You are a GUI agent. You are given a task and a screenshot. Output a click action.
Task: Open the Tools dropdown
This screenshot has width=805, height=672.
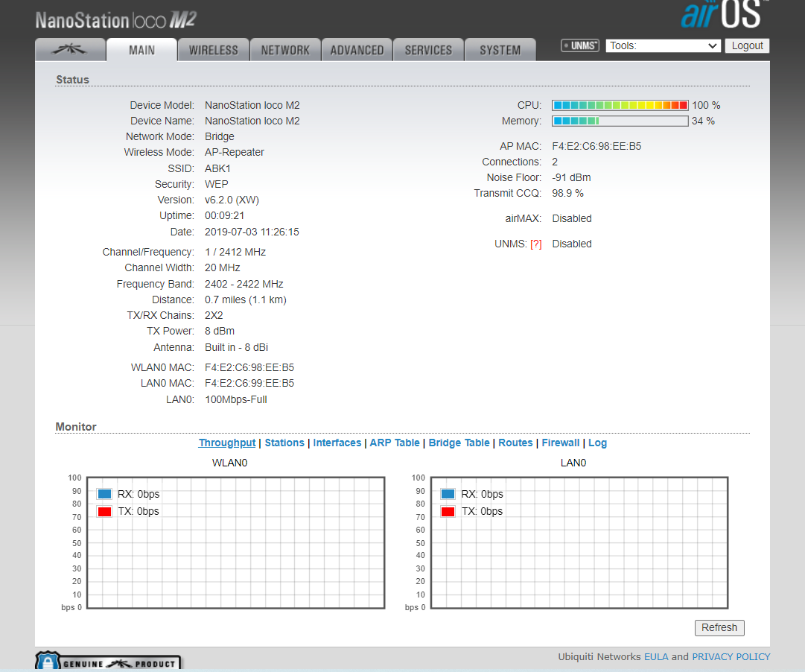[x=664, y=45]
